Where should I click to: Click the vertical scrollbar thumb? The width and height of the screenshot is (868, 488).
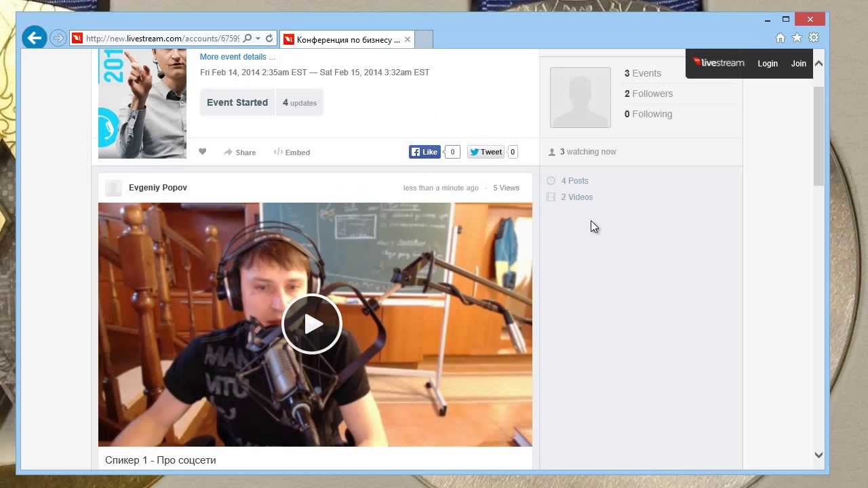point(818,136)
